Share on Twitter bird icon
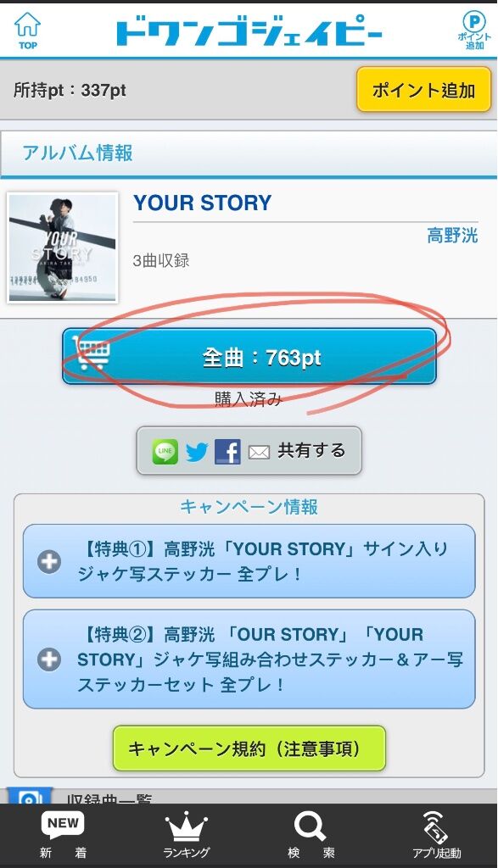 197,452
